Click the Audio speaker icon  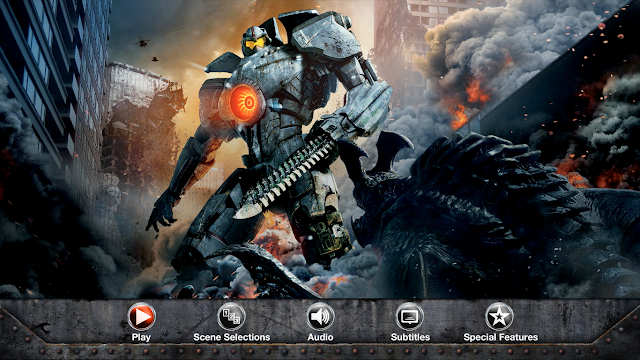click(320, 316)
